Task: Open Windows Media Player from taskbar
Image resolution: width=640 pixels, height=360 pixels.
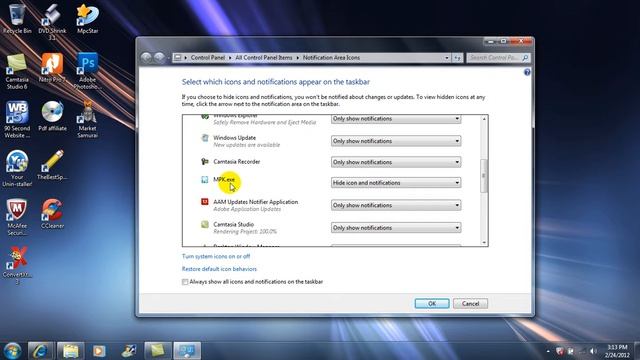Action: coord(99,351)
